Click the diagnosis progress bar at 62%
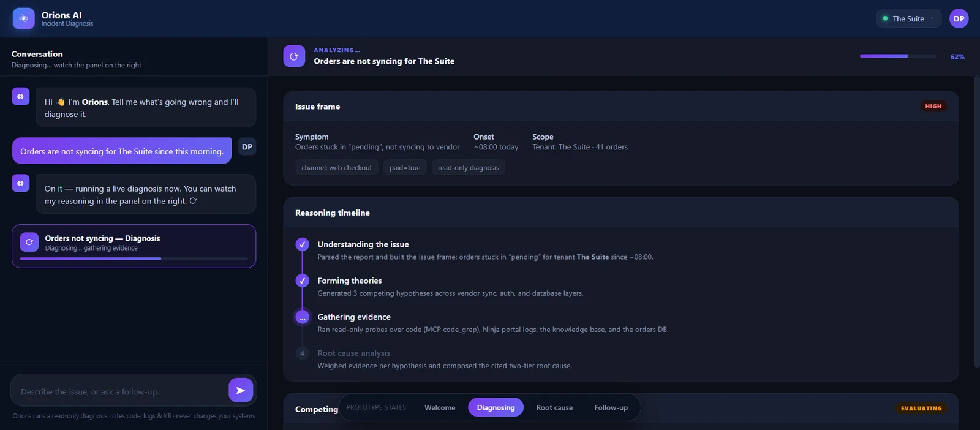 tap(898, 56)
